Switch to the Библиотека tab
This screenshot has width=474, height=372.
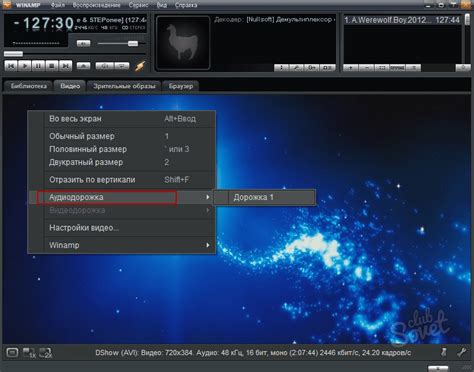28,86
